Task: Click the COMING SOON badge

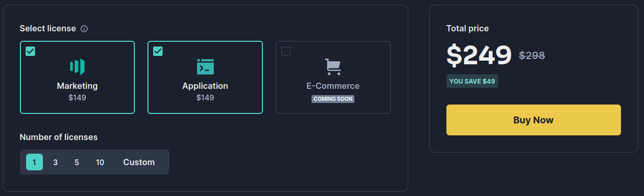Action: (333, 99)
